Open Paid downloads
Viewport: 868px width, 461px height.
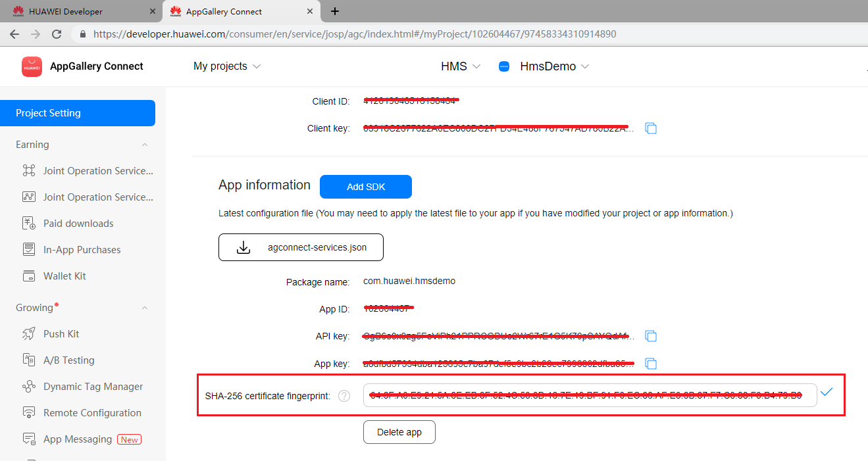click(78, 224)
